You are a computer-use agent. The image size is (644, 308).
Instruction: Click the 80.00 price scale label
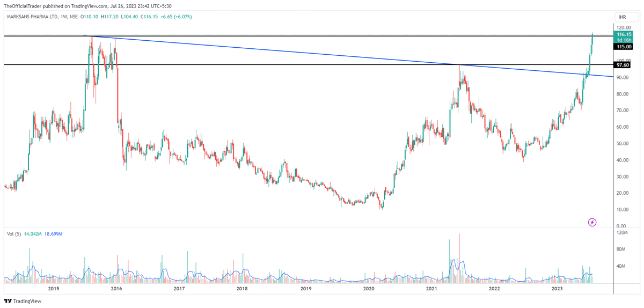623,94
